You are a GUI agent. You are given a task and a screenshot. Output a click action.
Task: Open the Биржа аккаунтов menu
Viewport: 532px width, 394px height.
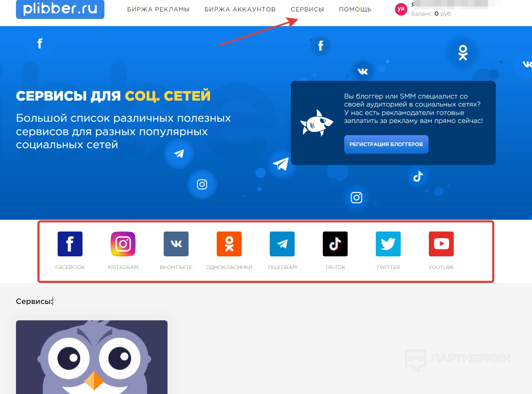tap(240, 9)
